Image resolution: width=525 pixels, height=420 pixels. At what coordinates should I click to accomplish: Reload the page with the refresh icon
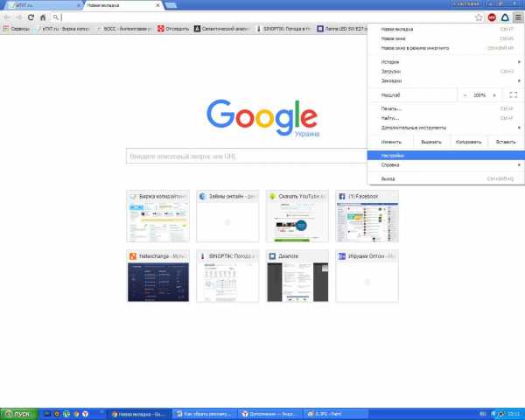coord(31,17)
